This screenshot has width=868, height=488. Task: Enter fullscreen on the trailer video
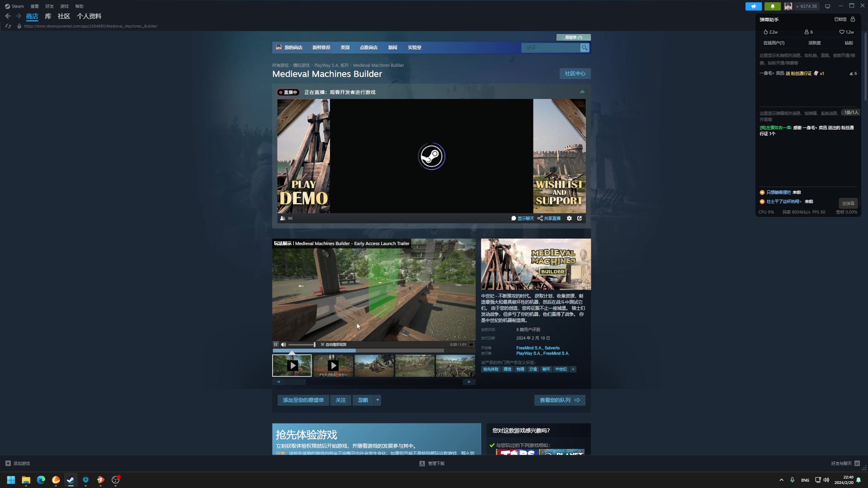[471, 344]
